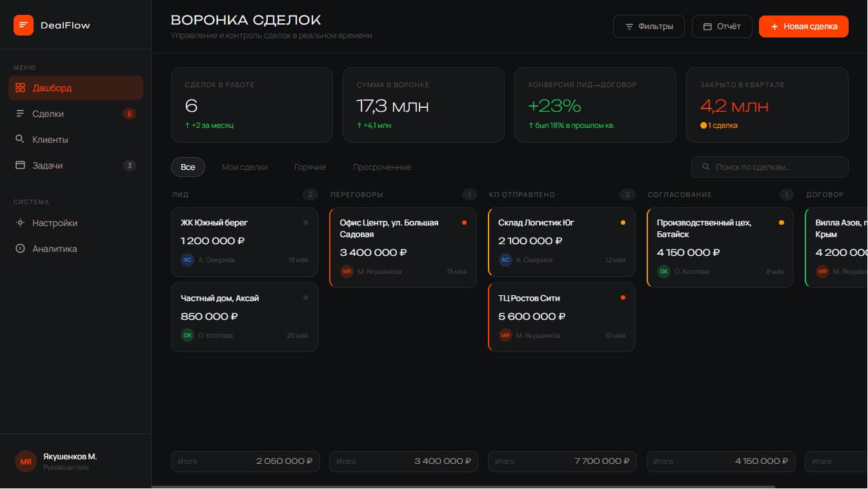868x489 pixels.
Task: Click the magnifier icon in deals search
Action: point(705,167)
